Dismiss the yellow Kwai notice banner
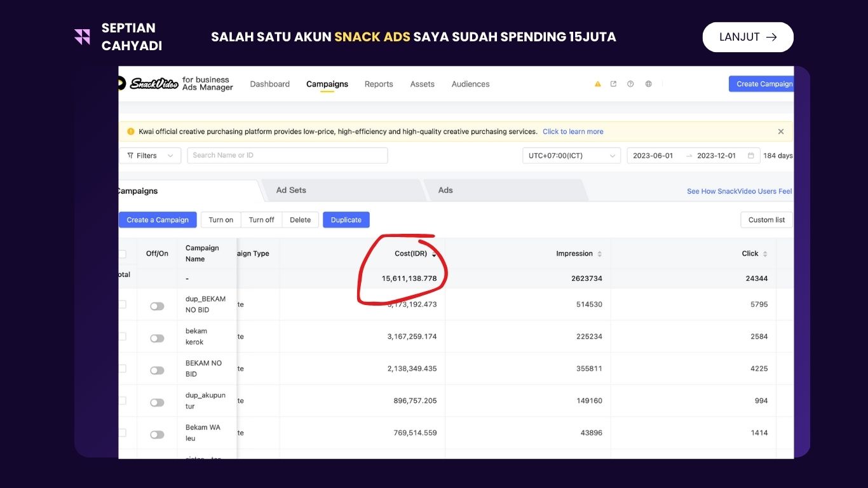 point(781,132)
